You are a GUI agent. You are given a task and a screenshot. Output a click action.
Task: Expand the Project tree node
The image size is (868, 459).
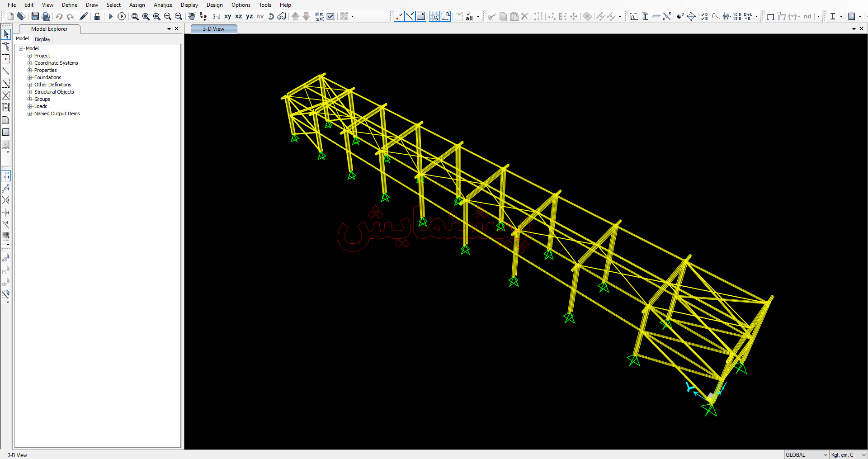tap(30, 56)
